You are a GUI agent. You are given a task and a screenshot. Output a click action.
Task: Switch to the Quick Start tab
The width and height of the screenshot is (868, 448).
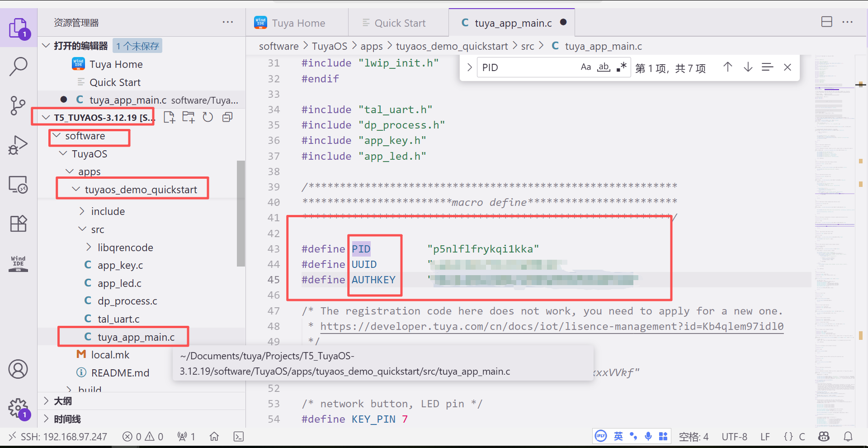pyautogui.click(x=399, y=23)
